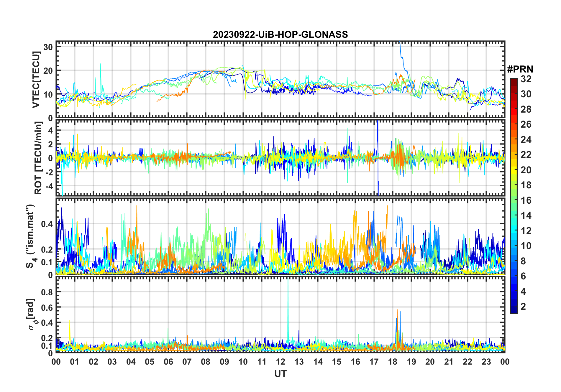Click the sigma phi y-axis tick 0.6

[47, 307]
